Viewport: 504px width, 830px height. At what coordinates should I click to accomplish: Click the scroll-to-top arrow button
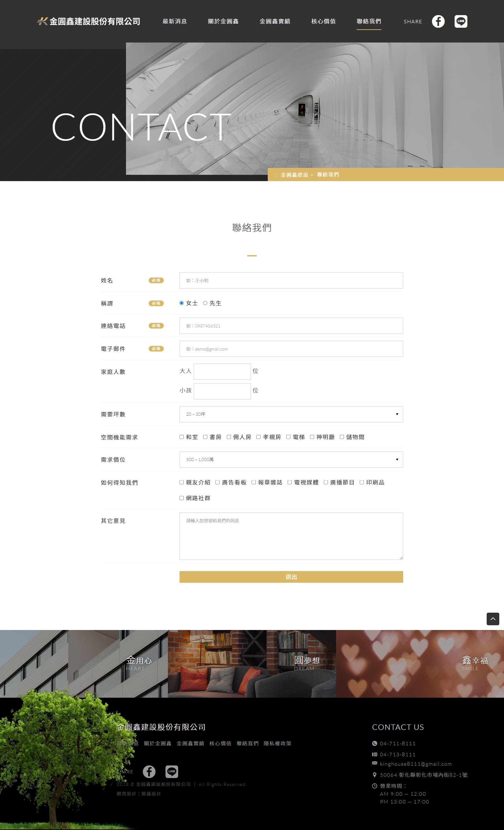point(493,619)
